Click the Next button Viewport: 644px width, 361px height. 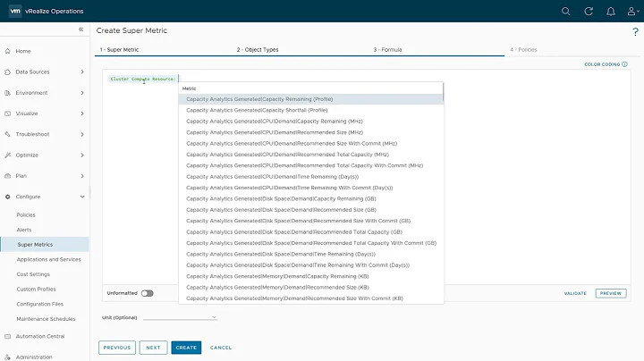(x=153, y=348)
